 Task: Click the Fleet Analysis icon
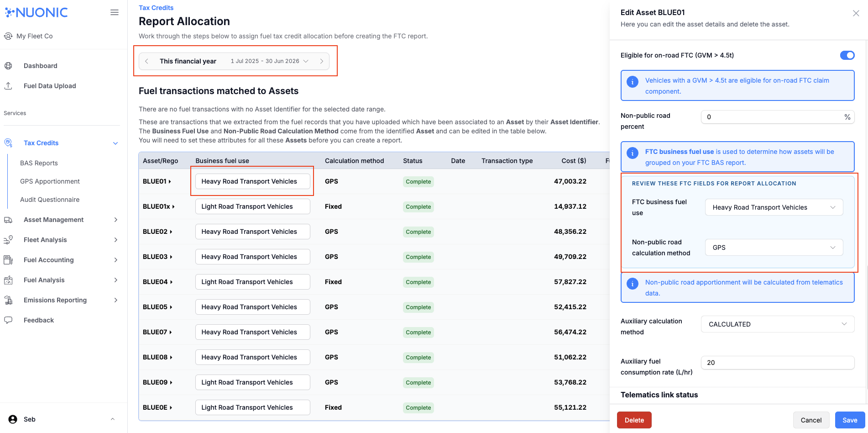pos(8,240)
